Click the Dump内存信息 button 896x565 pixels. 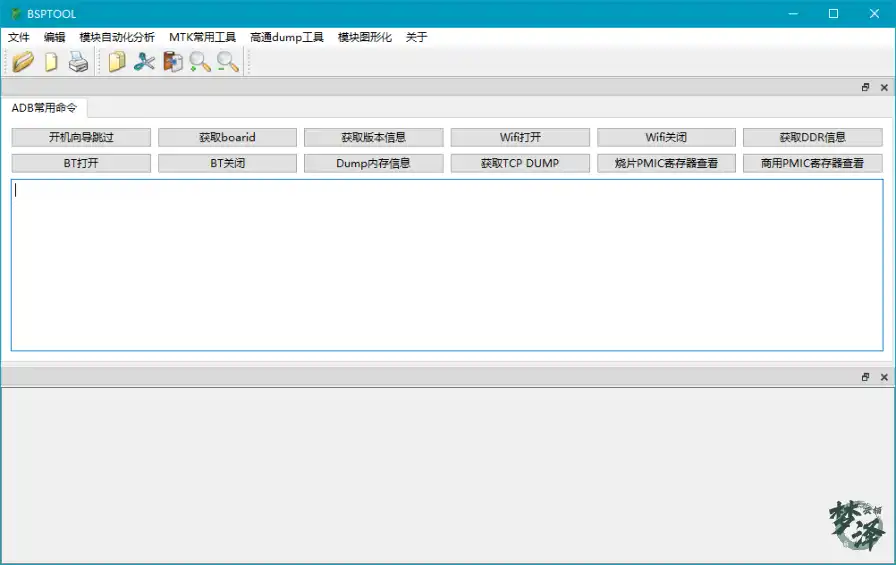[374, 163]
